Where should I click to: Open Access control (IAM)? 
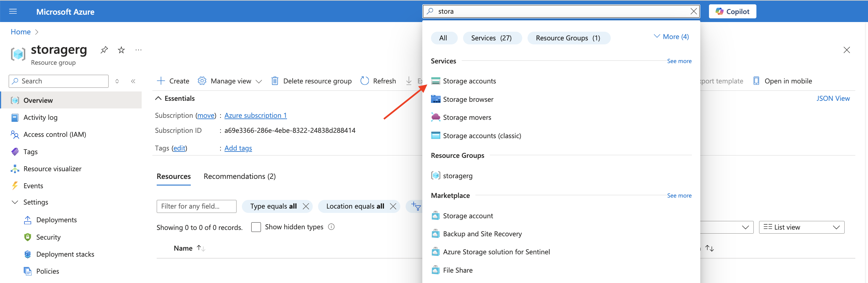55,134
